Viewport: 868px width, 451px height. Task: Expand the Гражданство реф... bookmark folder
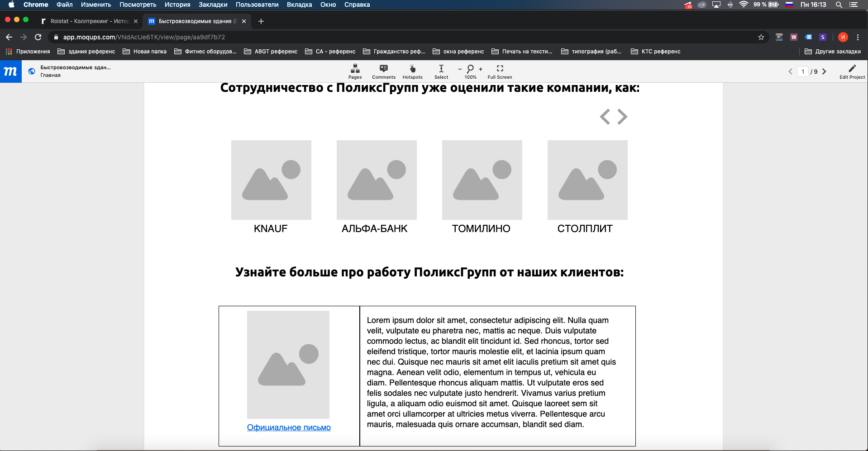click(394, 52)
